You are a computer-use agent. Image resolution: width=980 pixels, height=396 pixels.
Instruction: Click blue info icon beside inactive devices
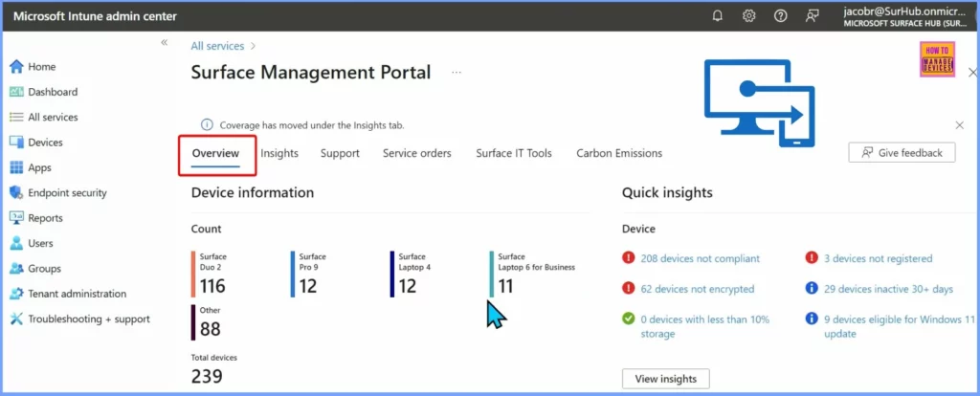(812, 288)
